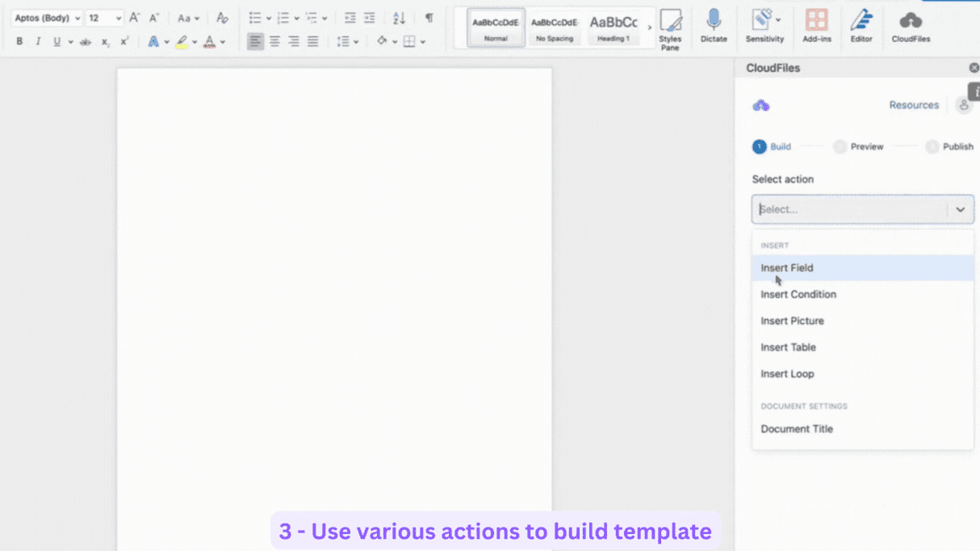Increase font size with larger A

pos(135,18)
